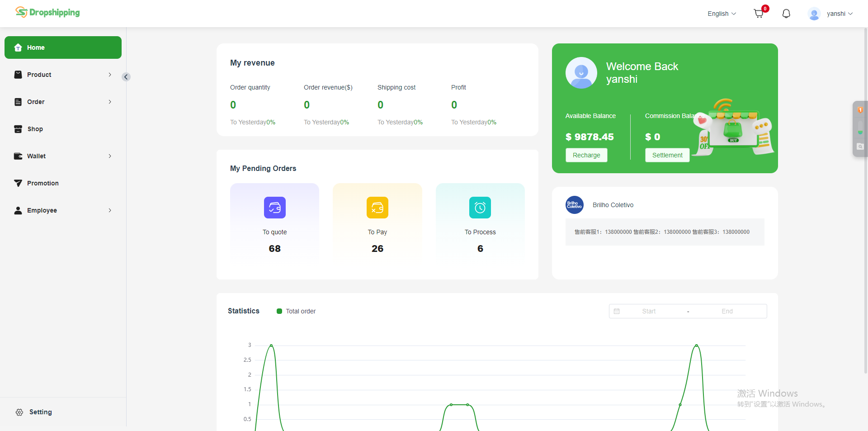This screenshot has height=431, width=868.
Task: Click the To quote pending orders icon
Action: tap(274, 208)
